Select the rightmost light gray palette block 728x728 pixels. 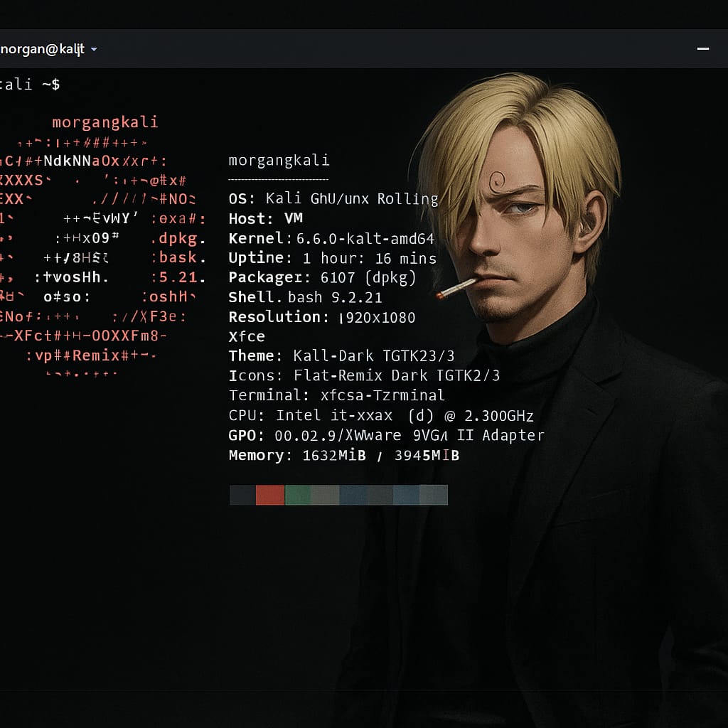pos(434,495)
